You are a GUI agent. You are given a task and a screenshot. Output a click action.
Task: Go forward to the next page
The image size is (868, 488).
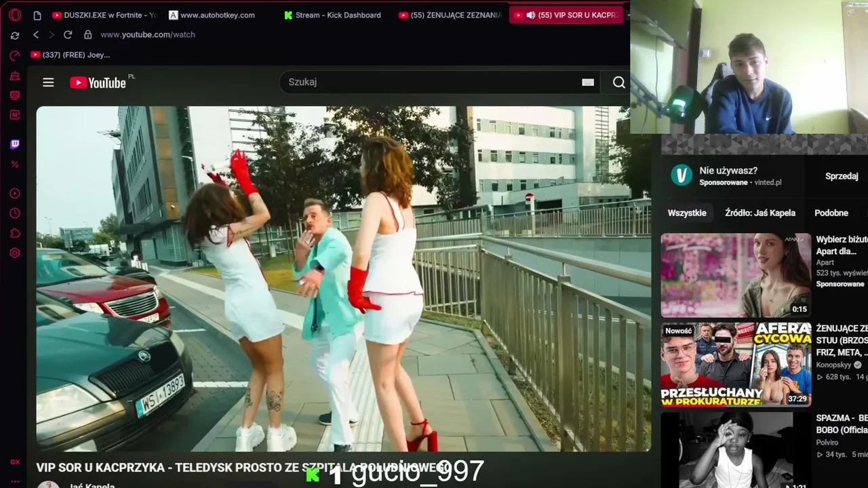51,35
